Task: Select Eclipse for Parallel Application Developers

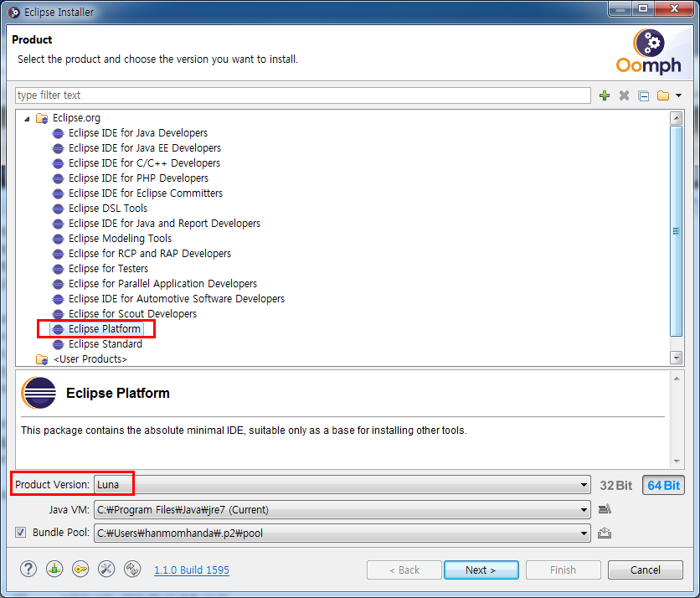Action: tap(163, 284)
